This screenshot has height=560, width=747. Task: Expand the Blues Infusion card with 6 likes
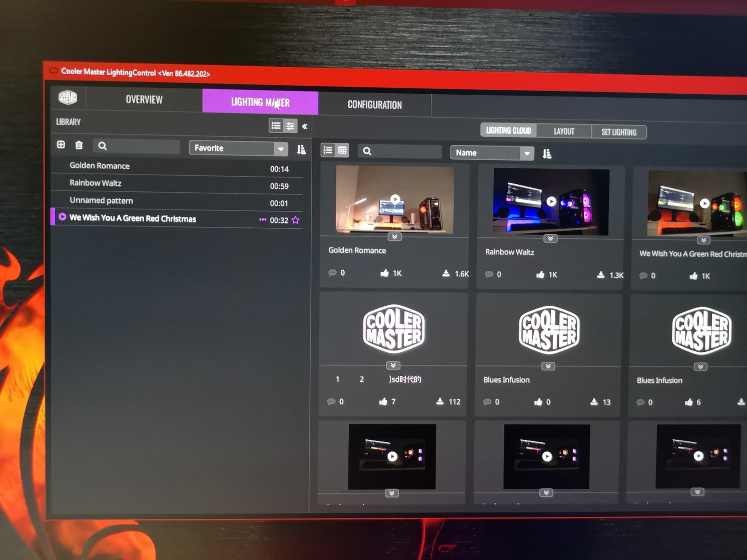tap(700, 366)
